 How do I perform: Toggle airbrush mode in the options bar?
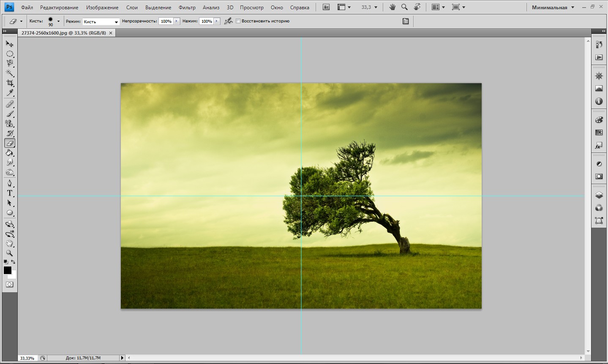point(229,21)
